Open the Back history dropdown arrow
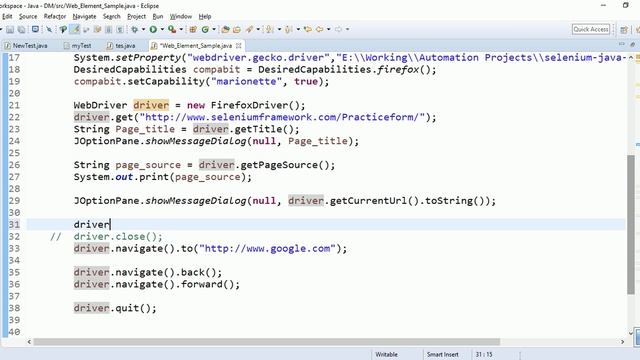This screenshot has width=640, height=360. pos(329,29)
